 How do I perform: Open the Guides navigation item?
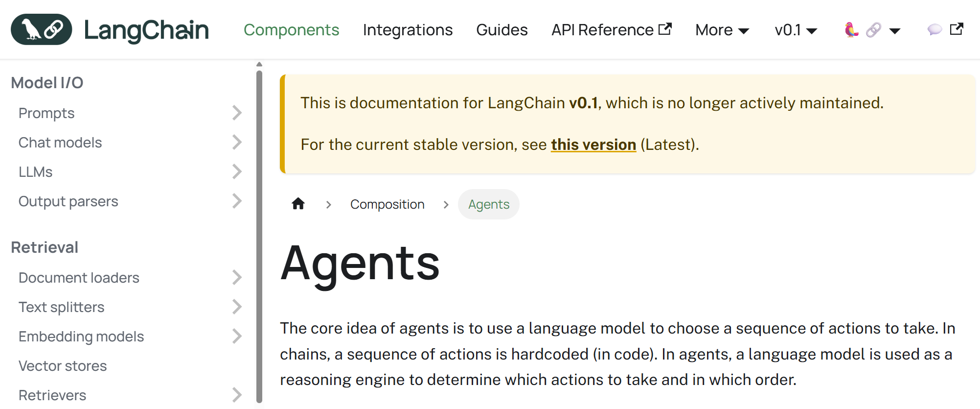(501, 30)
